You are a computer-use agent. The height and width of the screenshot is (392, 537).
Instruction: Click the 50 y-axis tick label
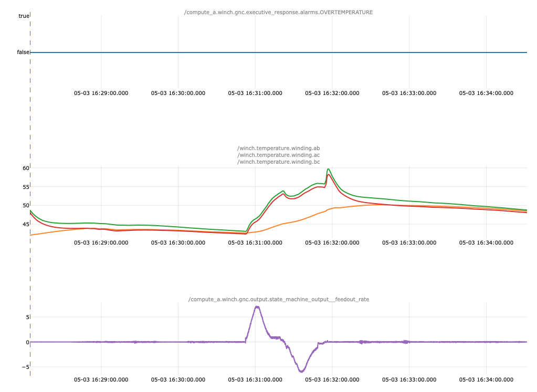click(x=26, y=205)
